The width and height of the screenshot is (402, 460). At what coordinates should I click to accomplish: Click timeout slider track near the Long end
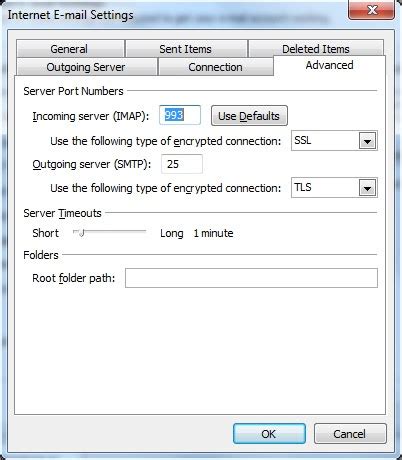(x=142, y=231)
